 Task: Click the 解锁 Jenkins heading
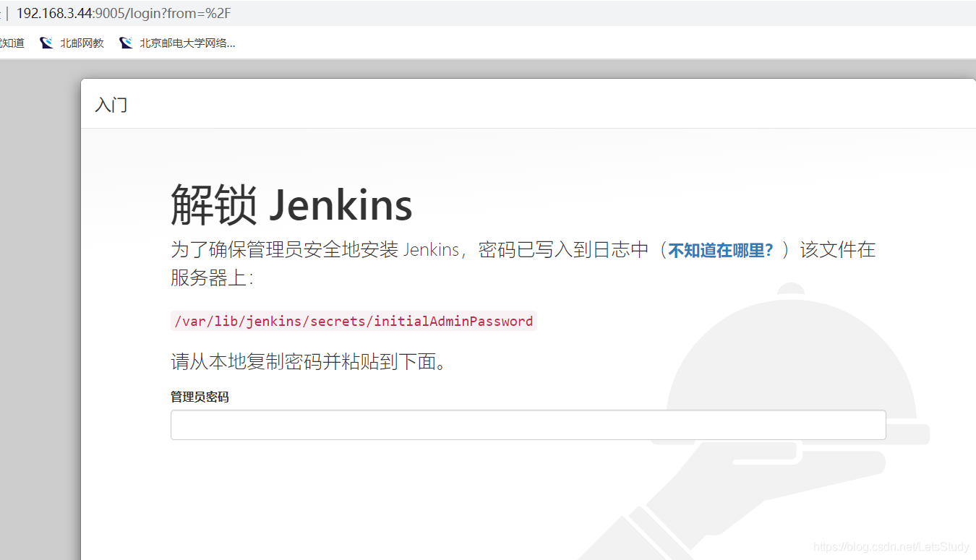point(291,204)
